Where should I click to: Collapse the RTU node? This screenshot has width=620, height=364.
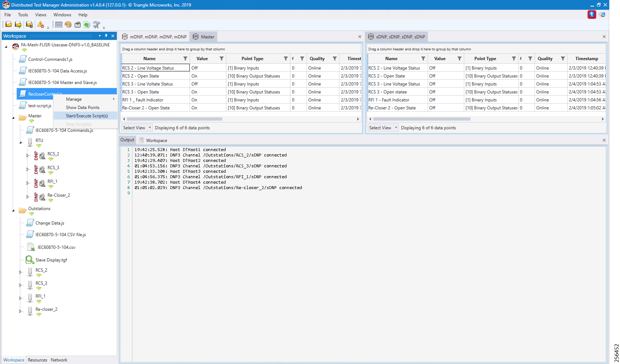(21, 142)
